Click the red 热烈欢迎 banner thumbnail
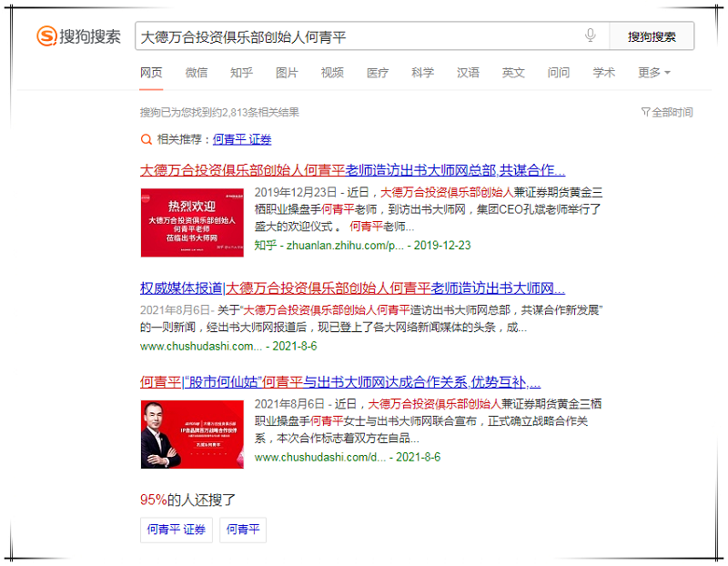 coord(192,222)
